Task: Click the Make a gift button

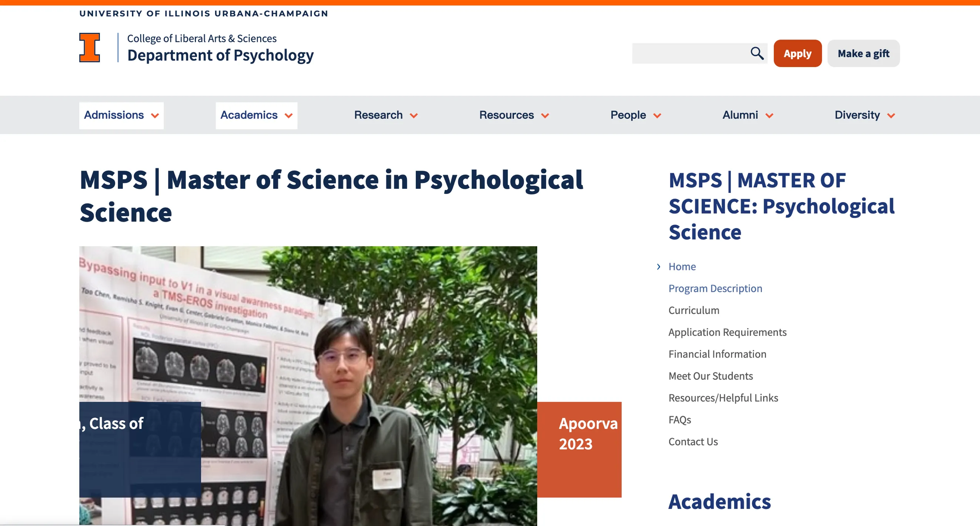Action: 863,54
